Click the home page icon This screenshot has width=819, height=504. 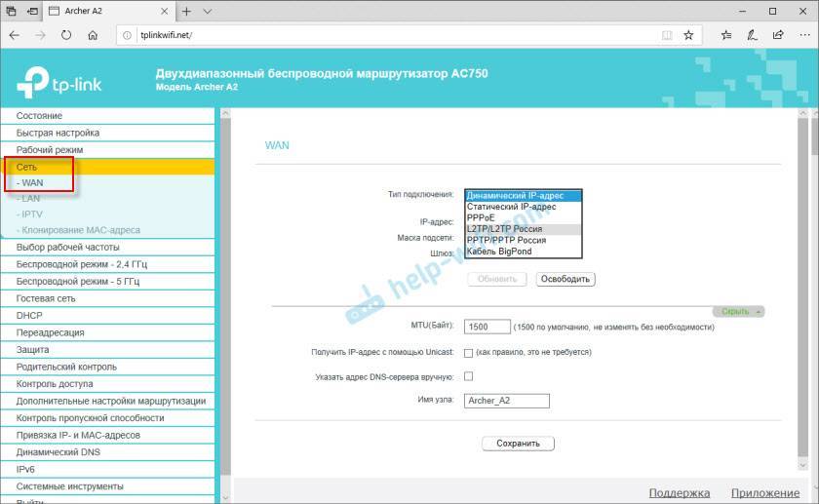(x=93, y=35)
